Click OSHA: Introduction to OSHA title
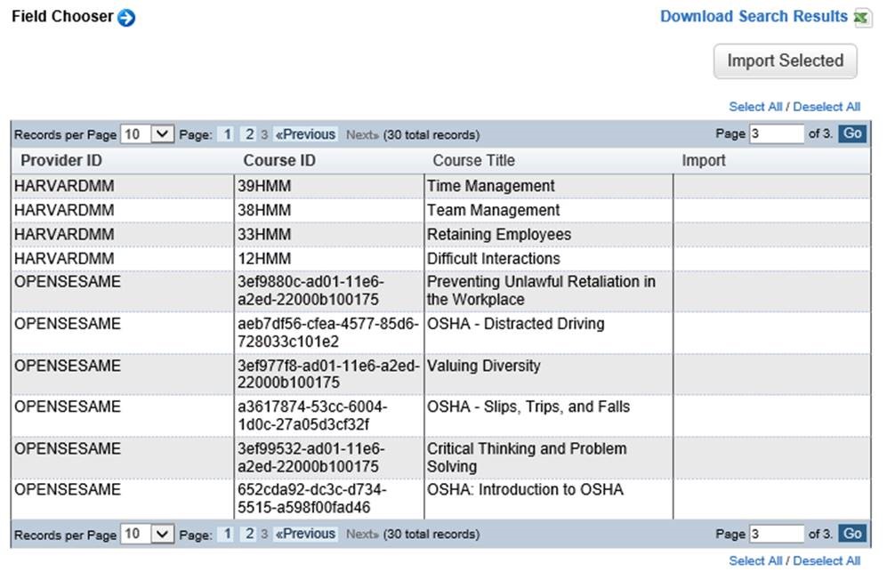The height and width of the screenshot is (588, 887). click(x=525, y=489)
